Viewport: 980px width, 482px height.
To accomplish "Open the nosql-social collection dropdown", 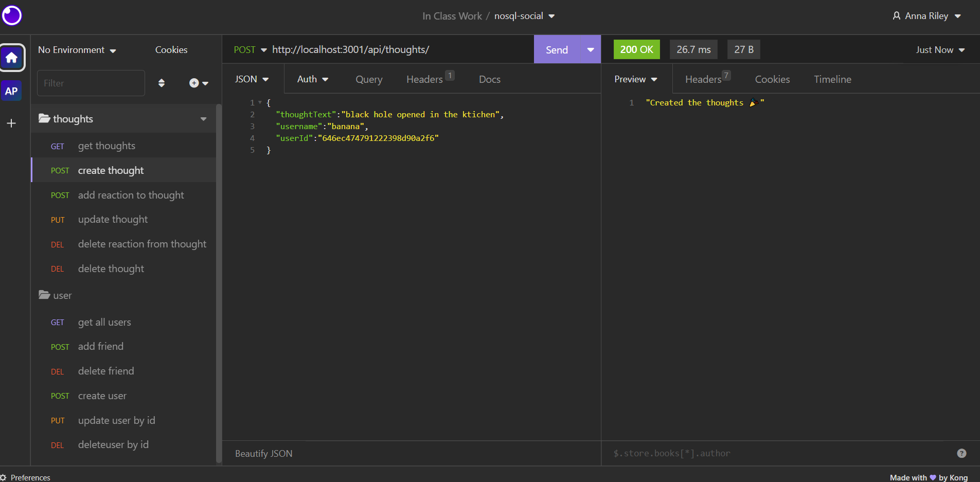I will [551, 16].
